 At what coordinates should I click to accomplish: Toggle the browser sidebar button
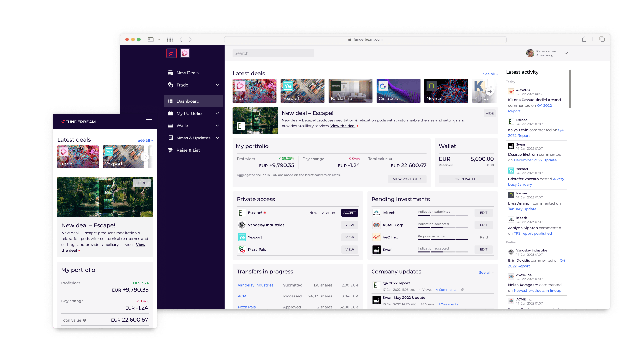click(150, 39)
